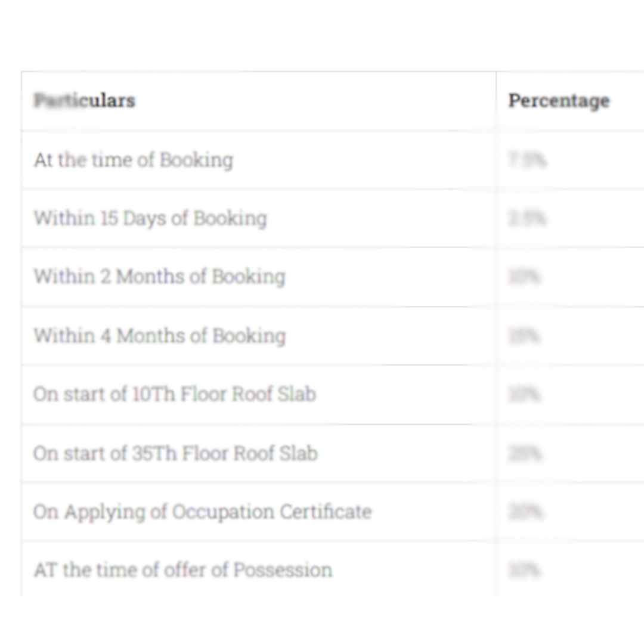The height and width of the screenshot is (644, 644).
Task: Select percentage value for 'Within 4 Months of Booking'
Action: (525, 336)
